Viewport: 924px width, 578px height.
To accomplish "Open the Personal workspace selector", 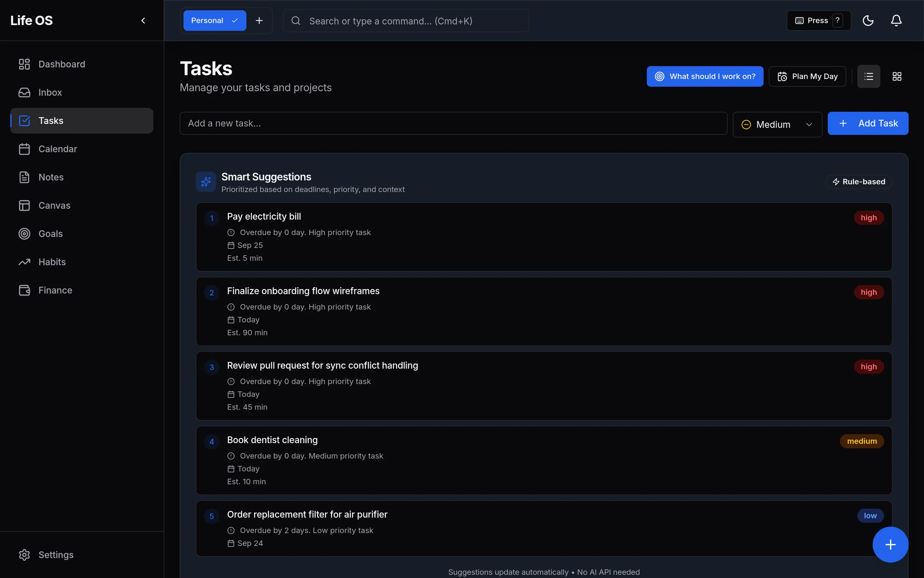I will click(214, 20).
